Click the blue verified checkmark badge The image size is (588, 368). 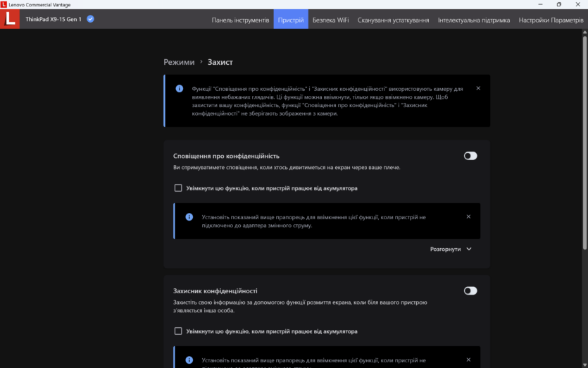[x=90, y=19]
